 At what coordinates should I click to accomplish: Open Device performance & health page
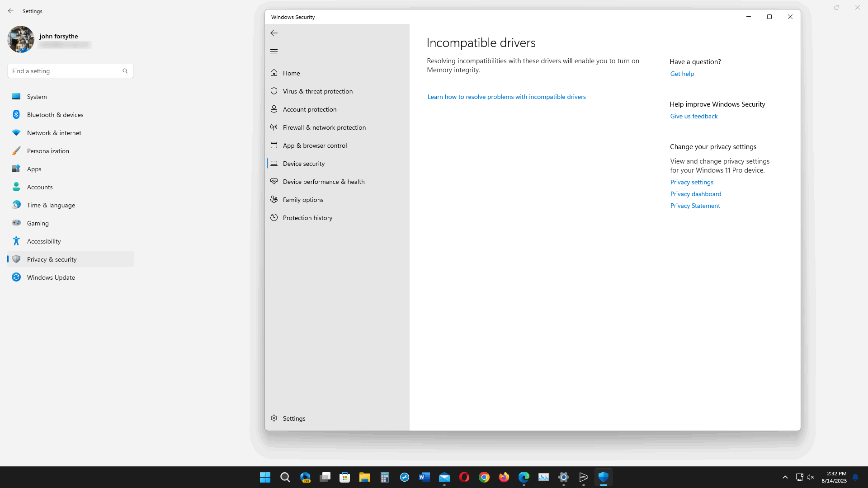337,182
